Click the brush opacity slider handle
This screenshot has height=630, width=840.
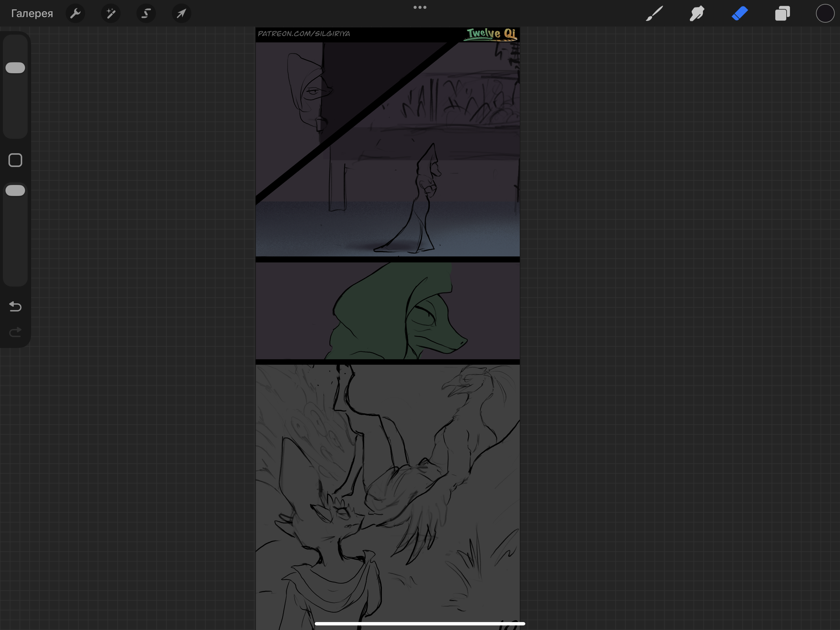coord(15,190)
